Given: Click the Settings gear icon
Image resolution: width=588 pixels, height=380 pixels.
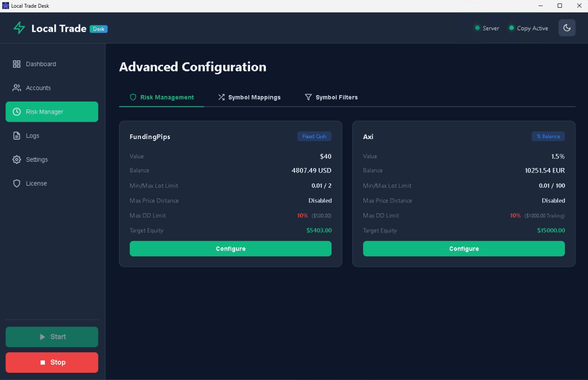Looking at the screenshot, I should point(17,159).
